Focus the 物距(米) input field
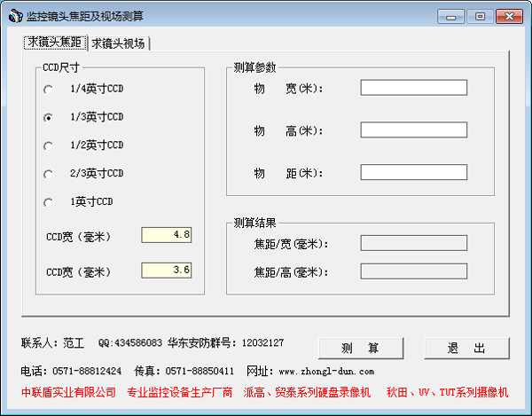 (413, 172)
